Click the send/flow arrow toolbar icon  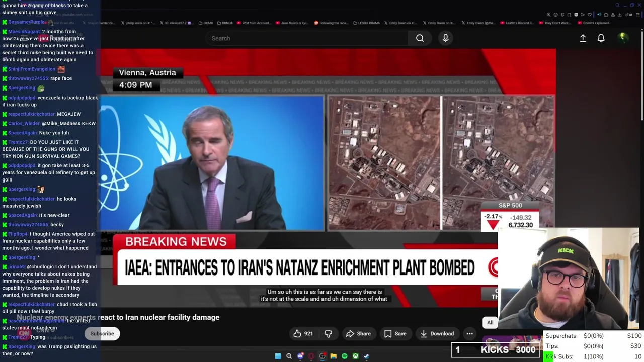coord(583,15)
